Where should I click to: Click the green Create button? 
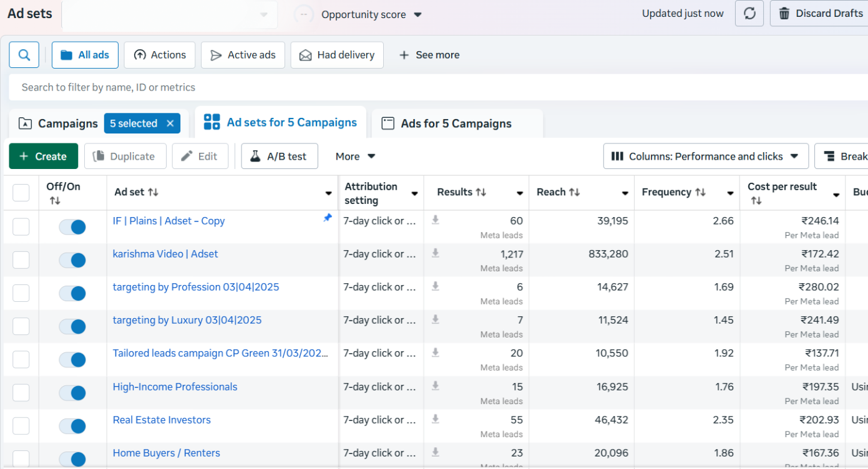coord(43,156)
